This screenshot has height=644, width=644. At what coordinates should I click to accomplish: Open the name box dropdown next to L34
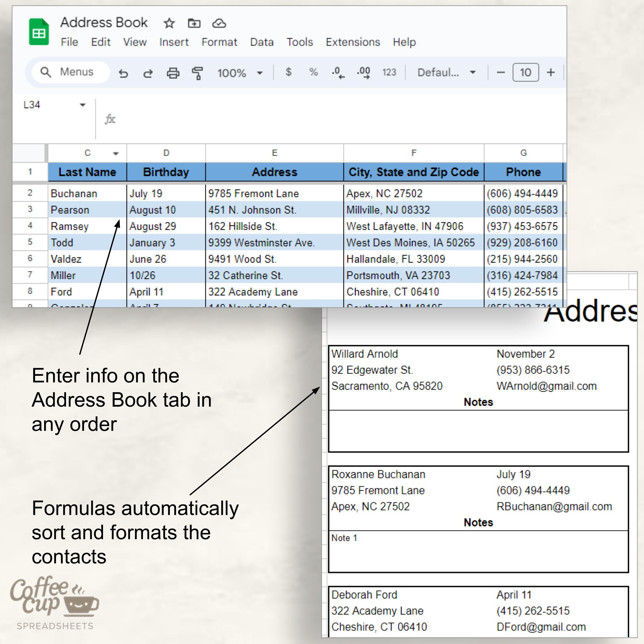(82, 104)
